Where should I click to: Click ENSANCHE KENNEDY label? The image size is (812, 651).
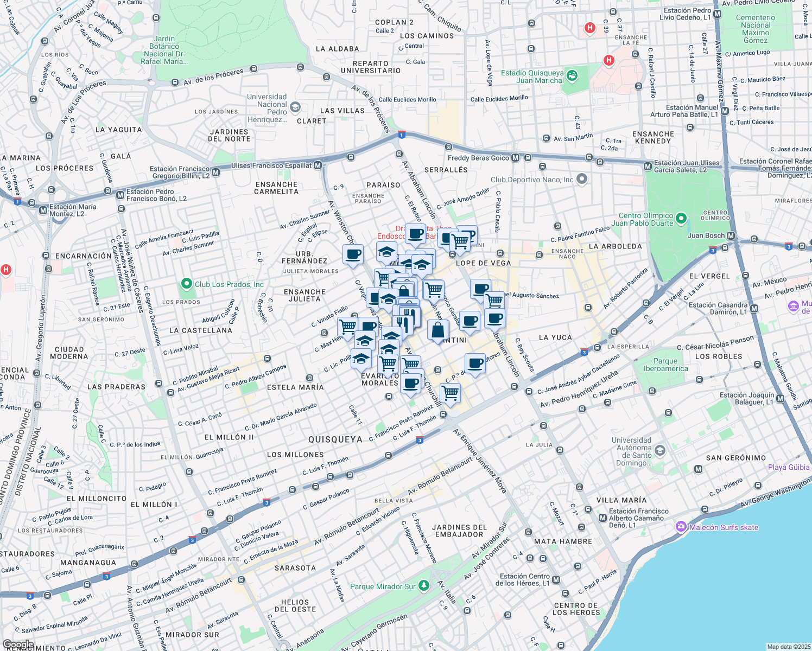653,137
